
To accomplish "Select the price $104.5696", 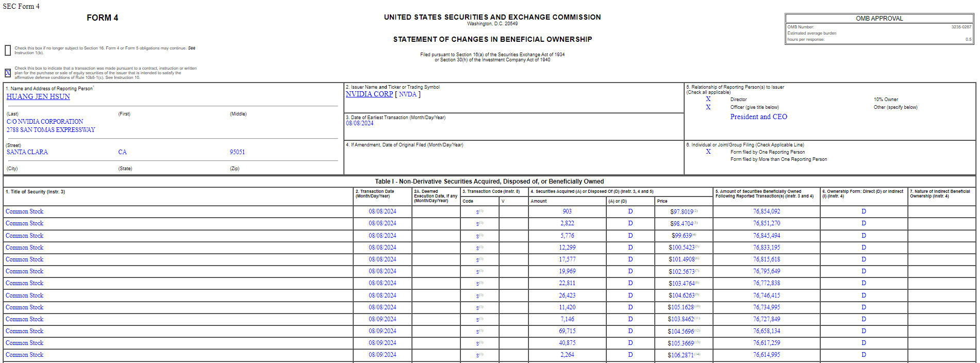I will click(681, 332).
